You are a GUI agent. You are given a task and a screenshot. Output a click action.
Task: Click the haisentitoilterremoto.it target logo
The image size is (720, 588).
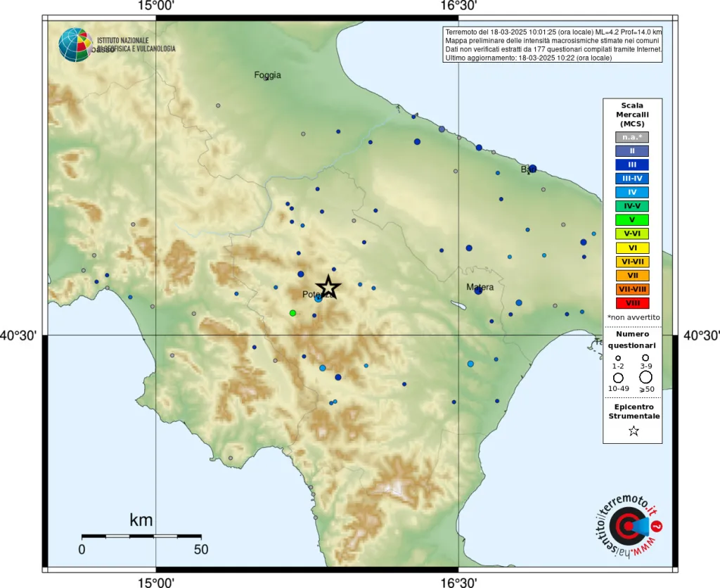pyautogui.click(x=624, y=525)
